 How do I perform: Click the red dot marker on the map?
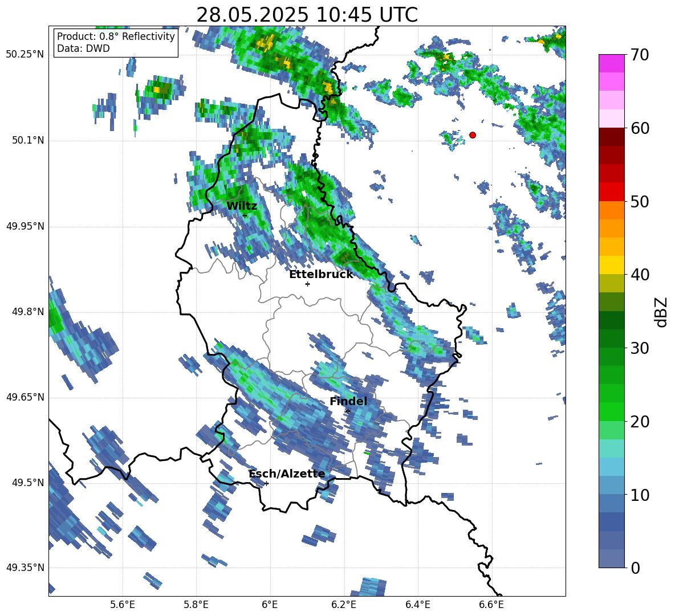click(472, 135)
